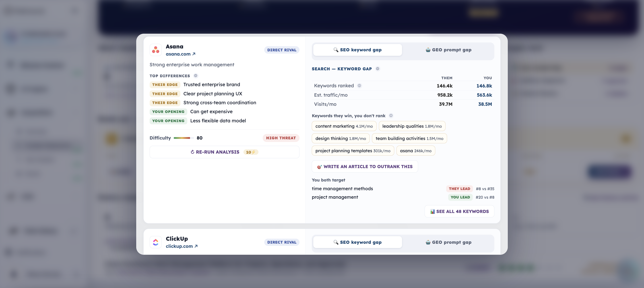This screenshot has height=288, width=644.
Task: Switch to ClickUp's GEO prompt gap tab
Action: (x=448, y=242)
